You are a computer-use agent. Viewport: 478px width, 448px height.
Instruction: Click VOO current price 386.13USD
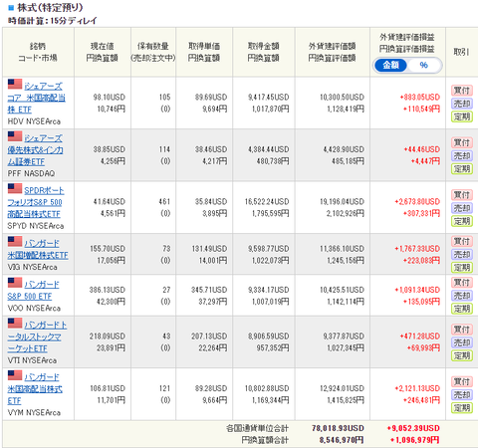[108, 290]
